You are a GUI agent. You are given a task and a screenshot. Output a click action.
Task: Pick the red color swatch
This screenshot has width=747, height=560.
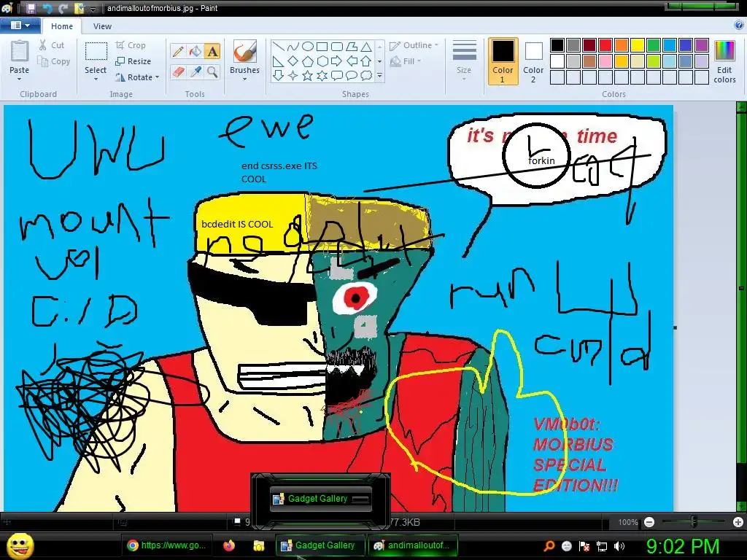(x=605, y=45)
